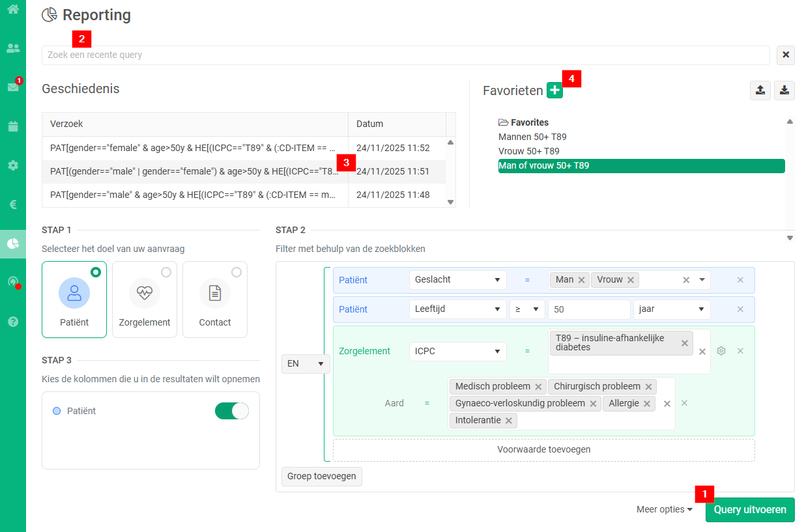Click the Query uitvoeren button
This screenshot has width=804, height=532.
point(750,510)
